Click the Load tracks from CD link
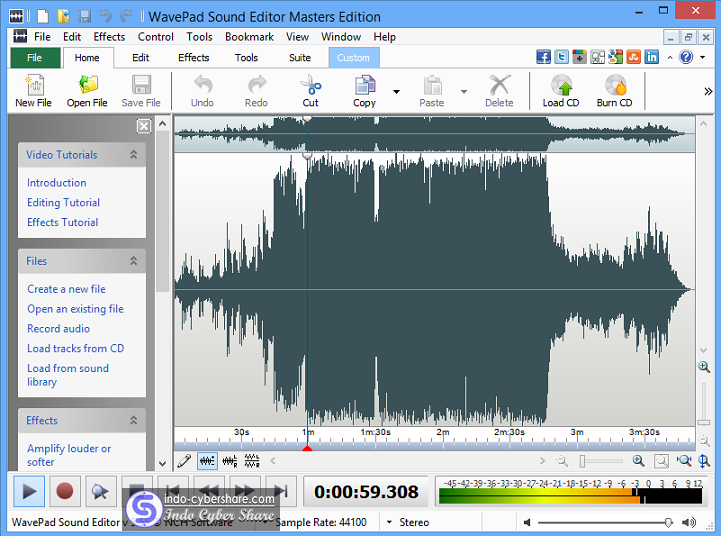The height and width of the screenshot is (536, 721). 75,348
